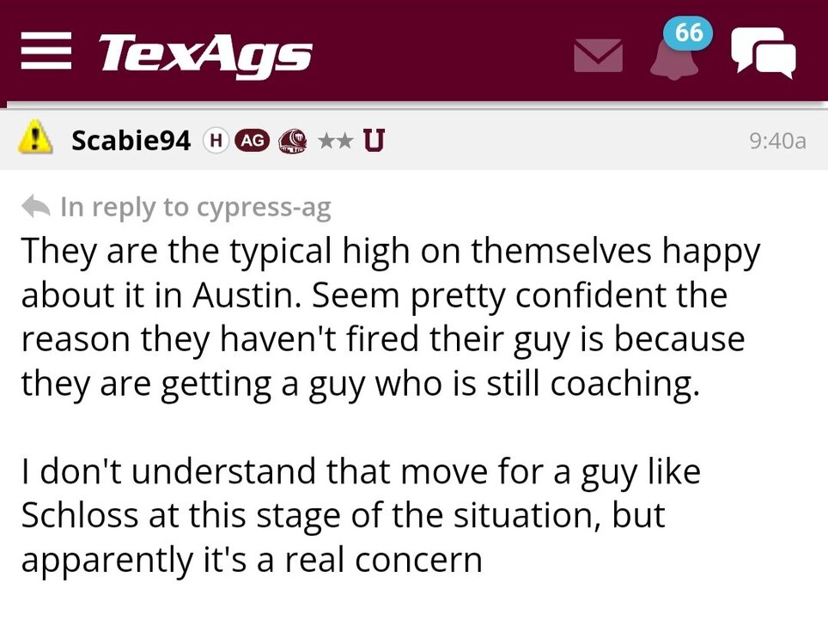828x644 pixels.
Task: Click the 66 notification count badge
Action: click(689, 33)
